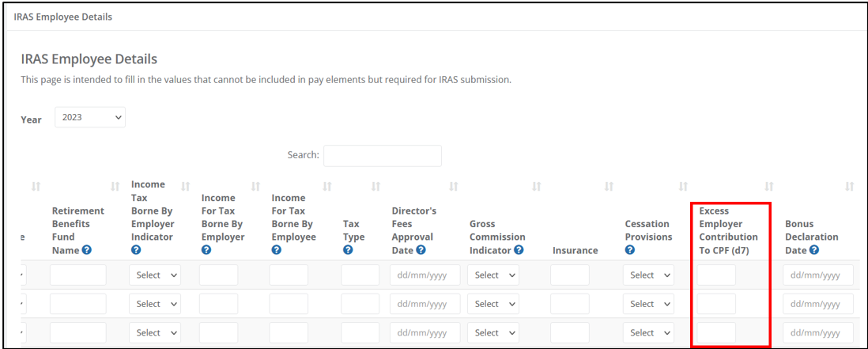Click help icon under Cessation Provisions
The height and width of the screenshot is (349, 868).
click(x=630, y=250)
